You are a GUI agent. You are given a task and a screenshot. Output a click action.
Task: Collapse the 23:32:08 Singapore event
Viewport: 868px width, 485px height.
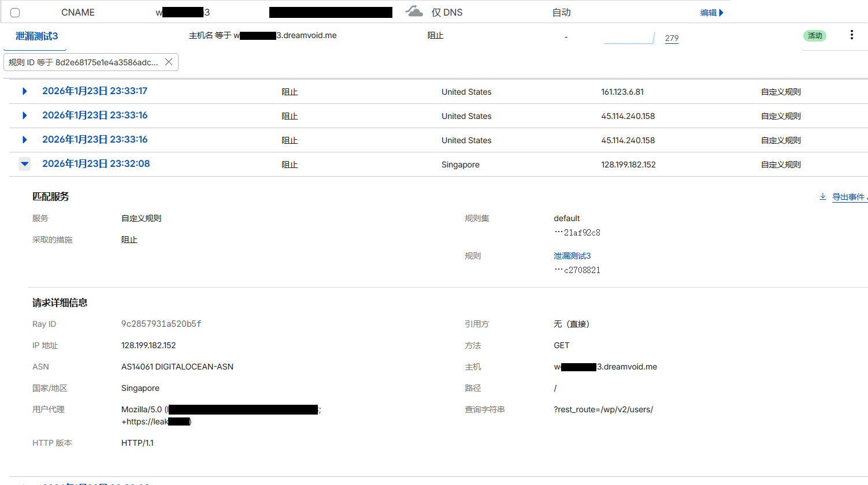tap(25, 164)
